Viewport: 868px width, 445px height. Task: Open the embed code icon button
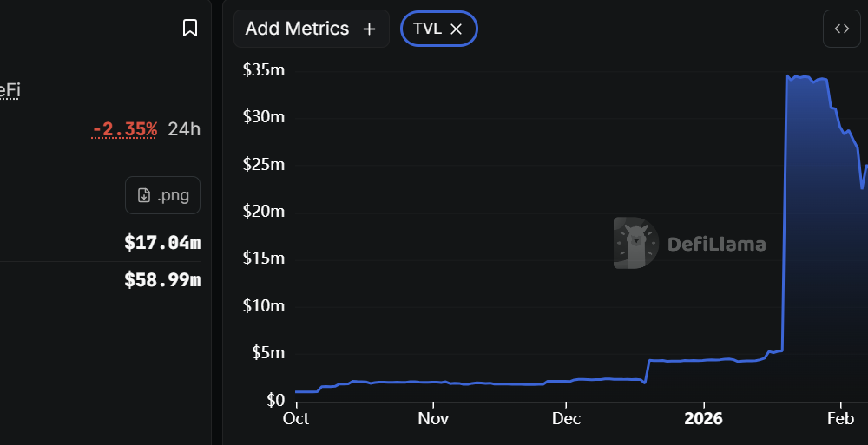pyautogui.click(x=841, y=29)
